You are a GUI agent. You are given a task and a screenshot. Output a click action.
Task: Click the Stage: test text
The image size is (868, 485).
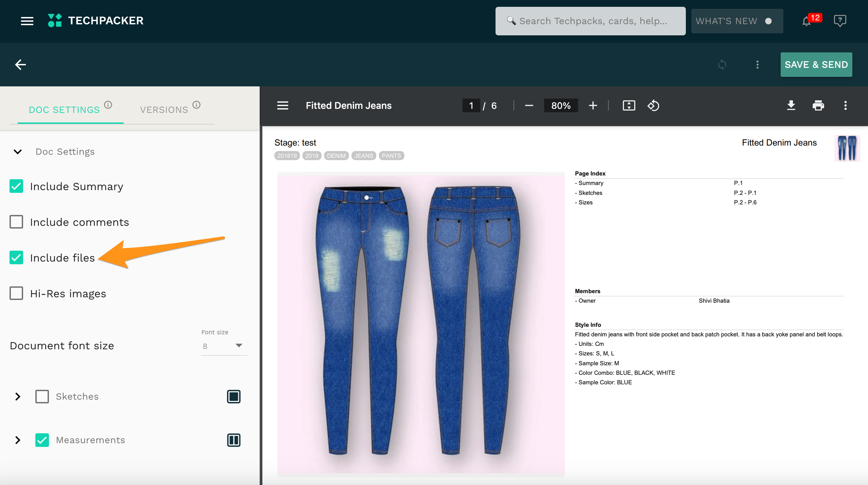click(295, 143)
